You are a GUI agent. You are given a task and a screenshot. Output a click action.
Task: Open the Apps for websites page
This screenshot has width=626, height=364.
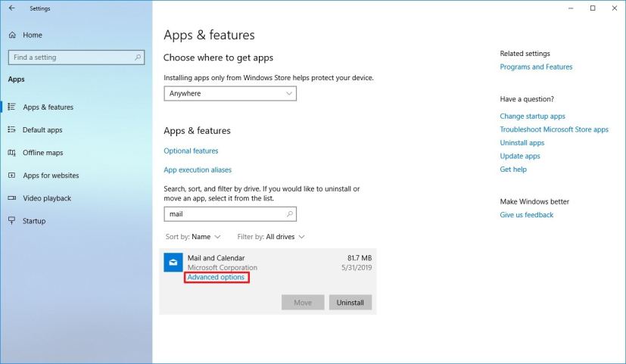click(x=51, y=176)
